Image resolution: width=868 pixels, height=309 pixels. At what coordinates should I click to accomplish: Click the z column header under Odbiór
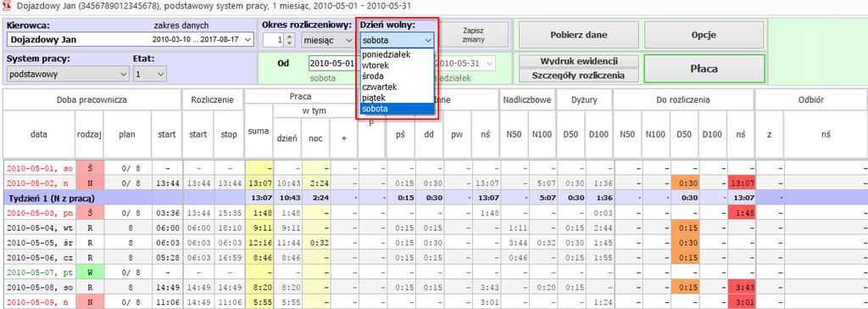(x=769, y=134)
